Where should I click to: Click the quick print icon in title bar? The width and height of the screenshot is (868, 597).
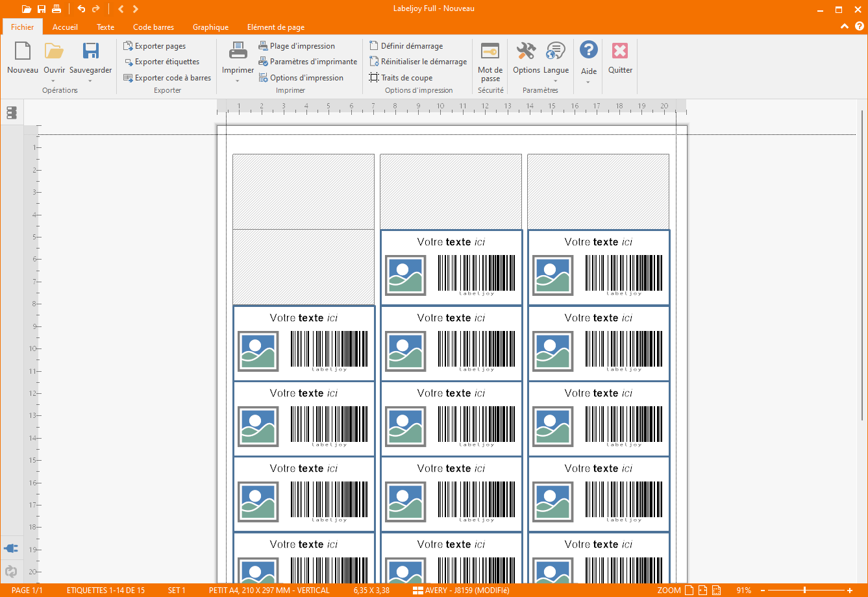point(56,9)
